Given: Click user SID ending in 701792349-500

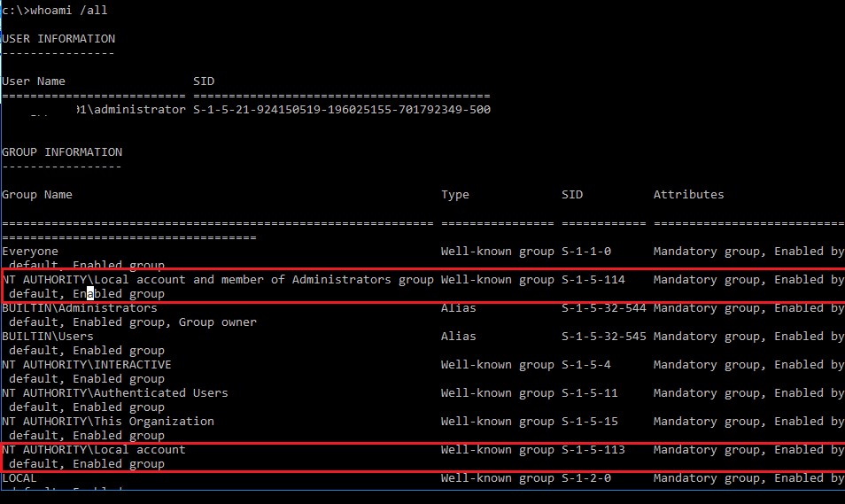Looking at the screenshot, I should point(342,110).
